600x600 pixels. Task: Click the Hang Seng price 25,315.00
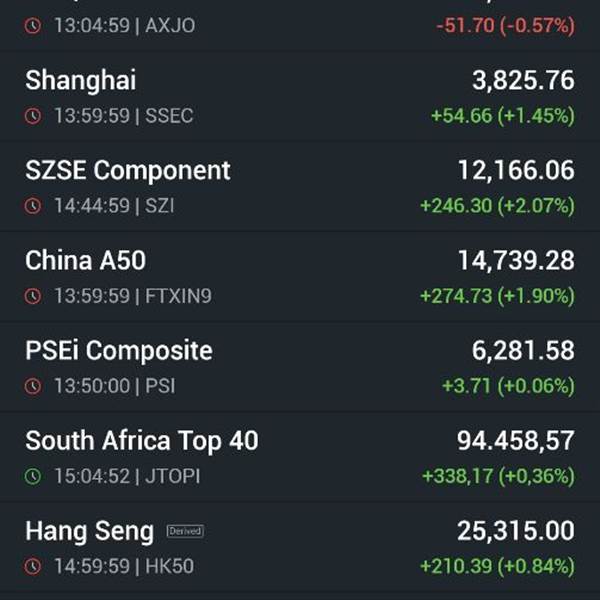pyautogui.click(x=516, y=531)
